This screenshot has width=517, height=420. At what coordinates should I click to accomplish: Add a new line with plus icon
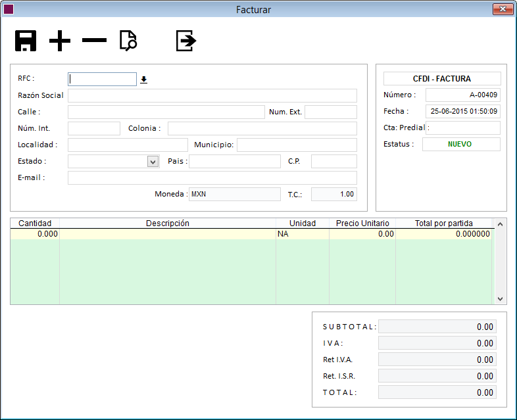click(x=60, y=41)
